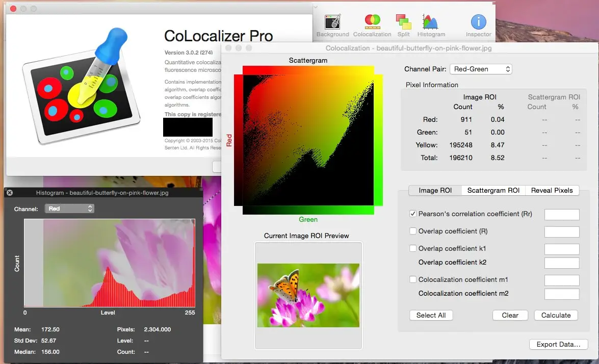This screenshot has width=599, height=364.
Task: Click the Pearson's correlation coefficient result field
Action: (562, 215)
